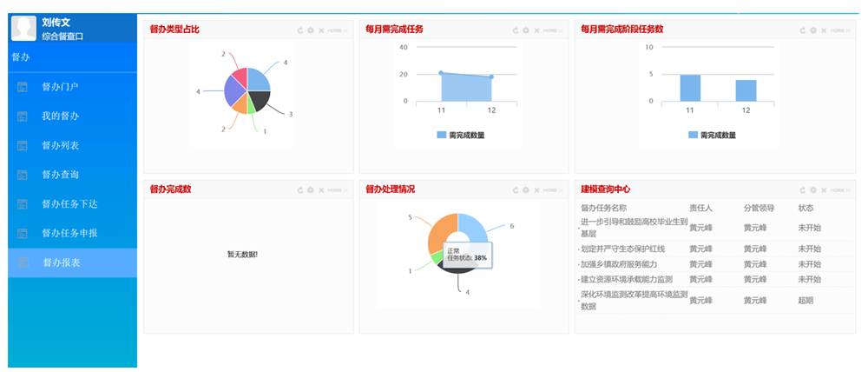Open MORE on 督办处理情况 panel
The width and height of the screenshot is (868, 372).
coord(553,189)
